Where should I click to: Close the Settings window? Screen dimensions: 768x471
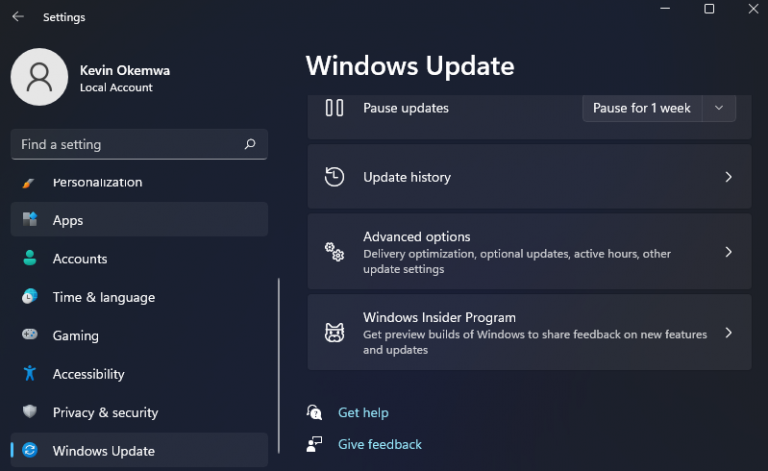click(753, 9)
